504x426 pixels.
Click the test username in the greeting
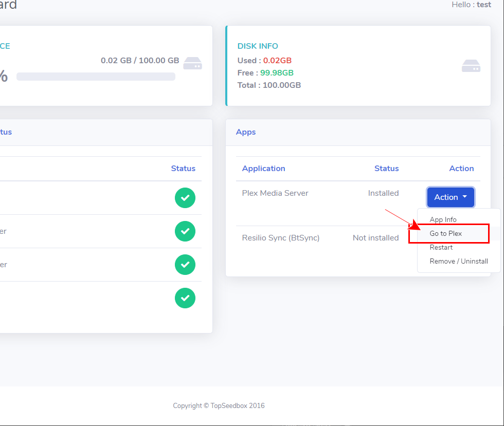click(x=484, y=5)
